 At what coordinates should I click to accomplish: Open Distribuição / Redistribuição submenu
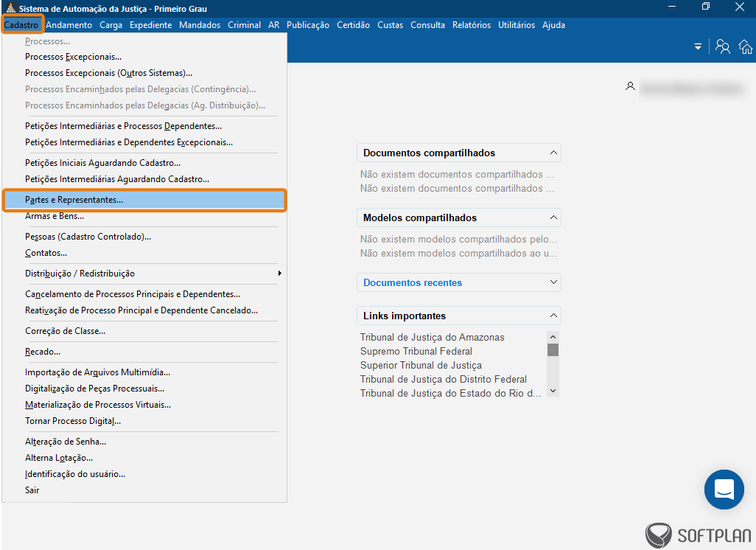[80, 274]
